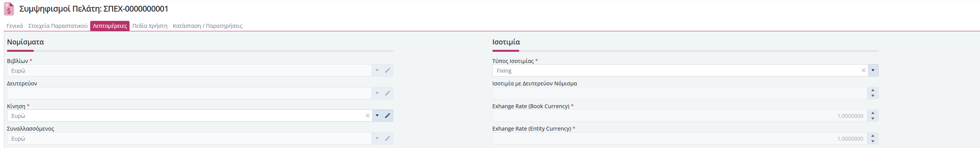This screenshot has height=148, width=980.
Task: Open the Δευτερεύον currency dropdown
Action: point(377,93)
